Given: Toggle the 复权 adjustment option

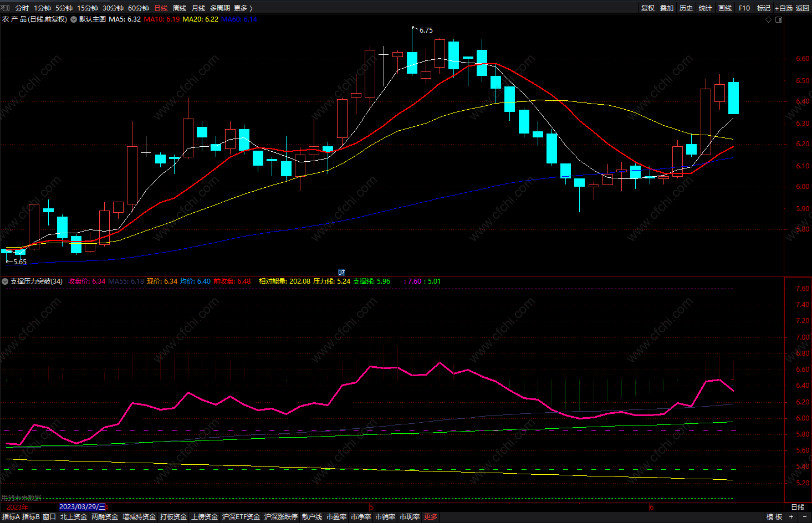Looking at the screenshot, I should click(x=647, y=8).
